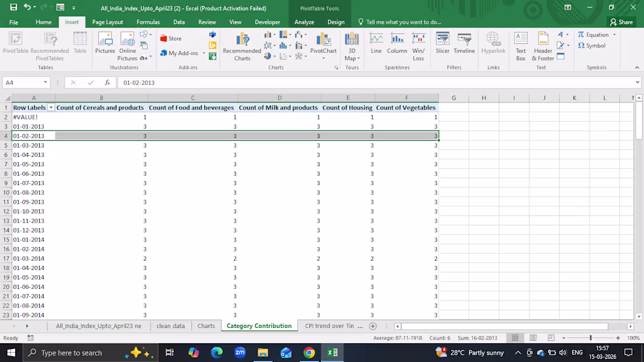Image resolution: width=644 pixels, height=362 pixels.
Task: Switch to the Charts sheet tab
Action: coord(205,326)
